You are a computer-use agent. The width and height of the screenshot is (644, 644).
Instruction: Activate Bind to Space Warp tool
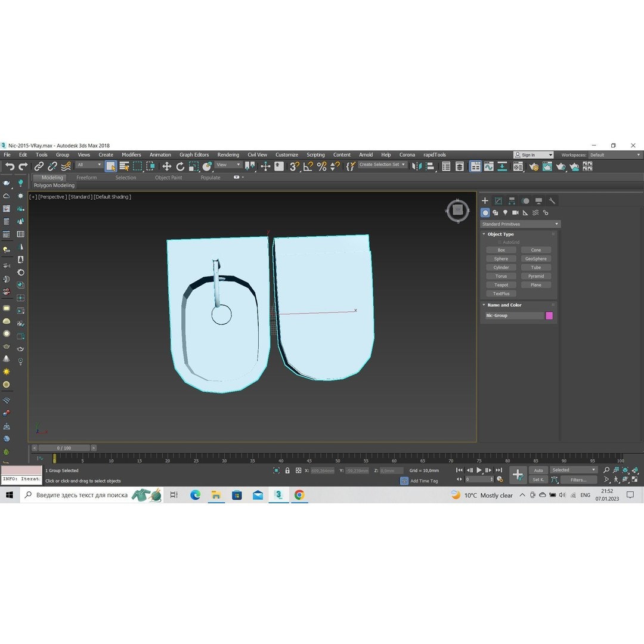[66, 166]
